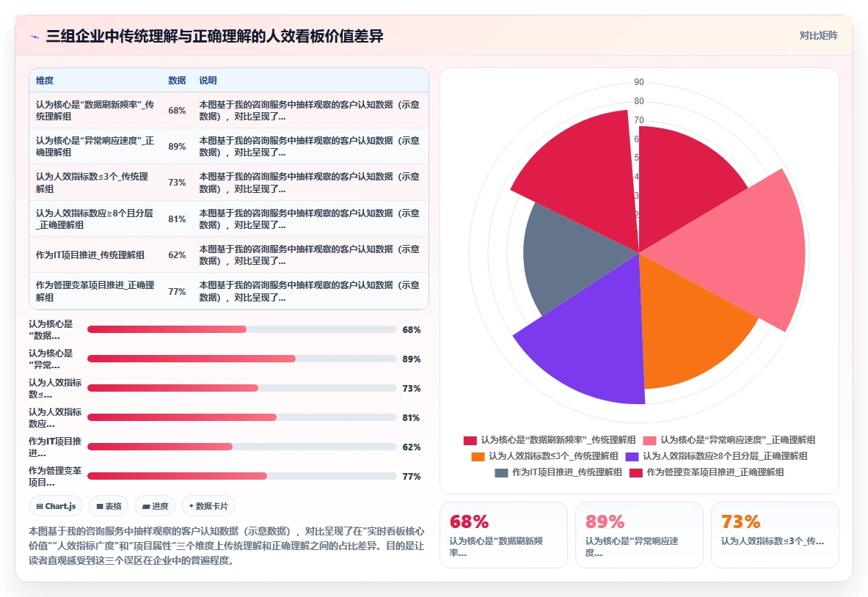Click the 68% progress bar
Viewport: 868px width, 597px height.
242,330
